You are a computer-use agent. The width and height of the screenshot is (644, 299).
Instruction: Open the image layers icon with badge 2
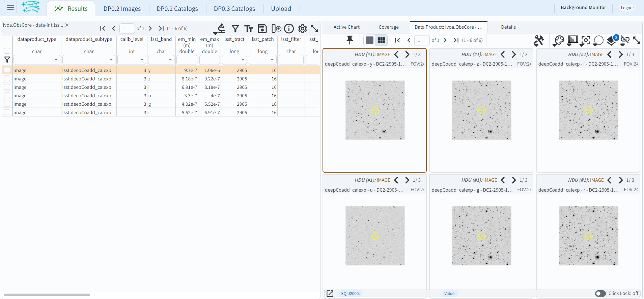612,40
